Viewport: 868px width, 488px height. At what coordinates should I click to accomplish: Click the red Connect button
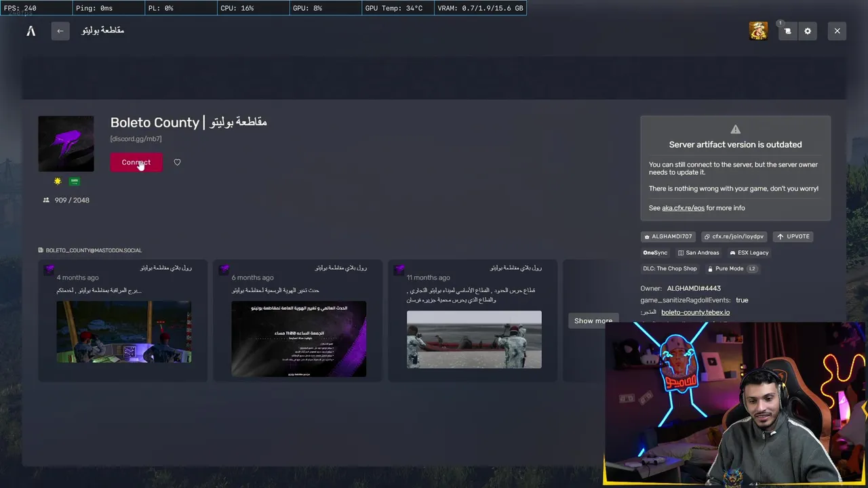point(136,162)
